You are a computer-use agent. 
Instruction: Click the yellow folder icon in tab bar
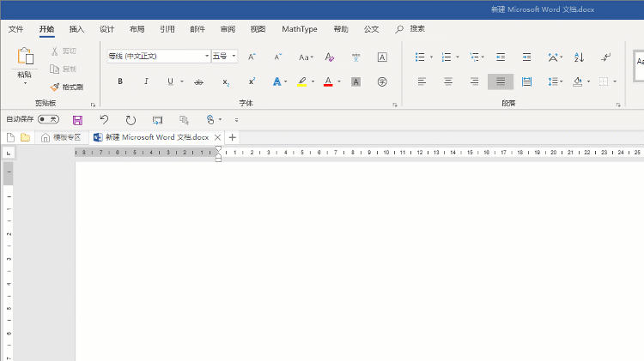(x=26, y=137)
